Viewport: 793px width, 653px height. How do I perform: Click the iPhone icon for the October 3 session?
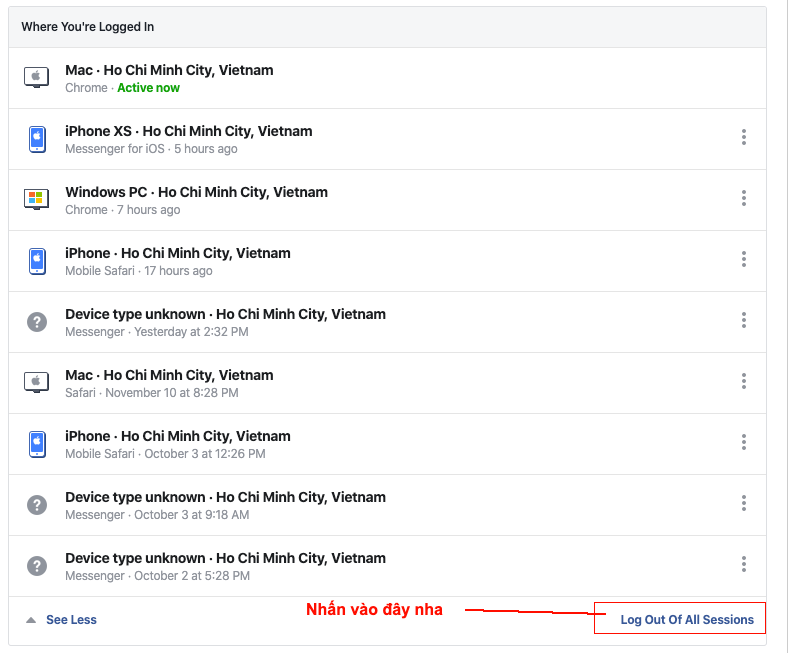click(37, 444)
